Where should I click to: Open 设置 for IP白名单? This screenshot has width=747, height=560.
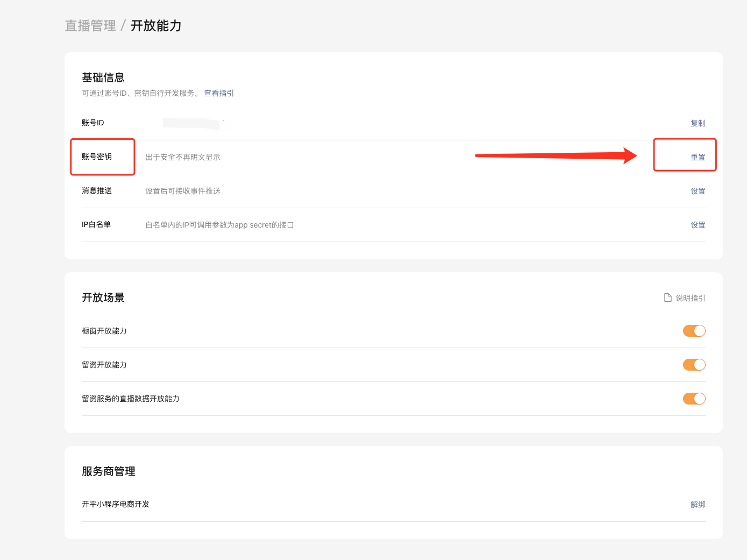point(698,225)
